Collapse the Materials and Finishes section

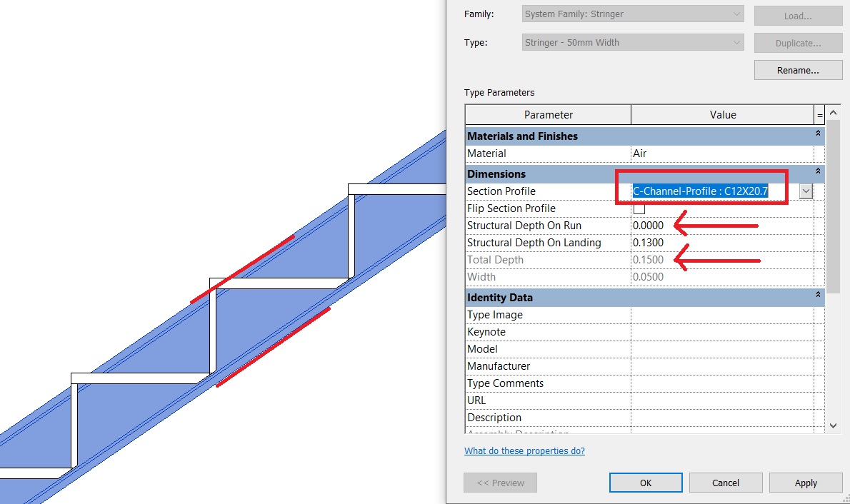(x=818, y=133)
